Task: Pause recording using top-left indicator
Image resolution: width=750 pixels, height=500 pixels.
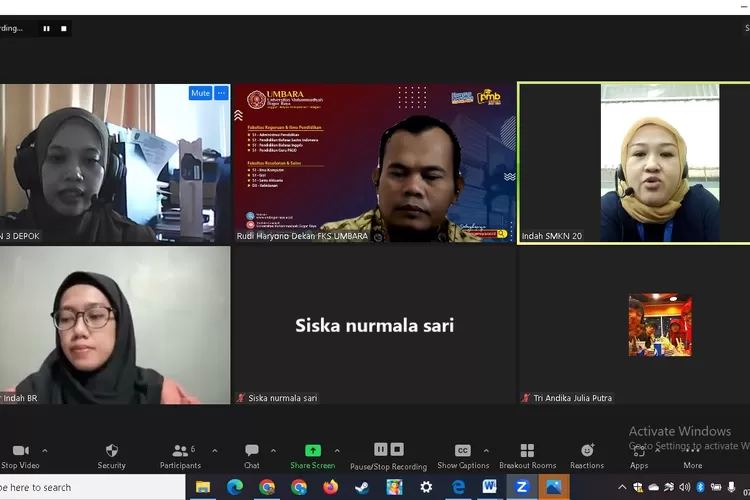Action: [x=46, y=29]
